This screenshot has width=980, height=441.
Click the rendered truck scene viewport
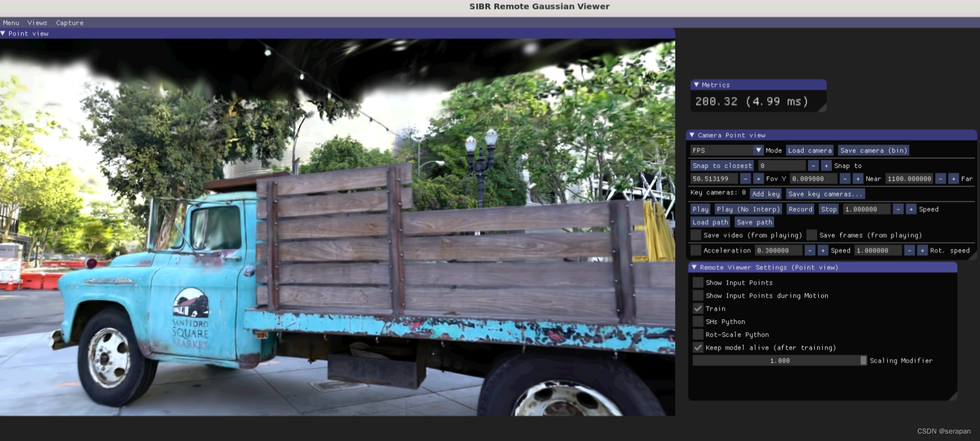[337, 227]
